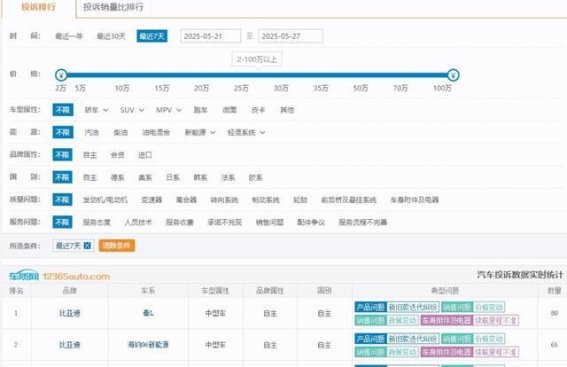The height and width of the screenshot is (367, 567).
Task: Filter quality issue by 车身附件及电器
Action: 414,200
